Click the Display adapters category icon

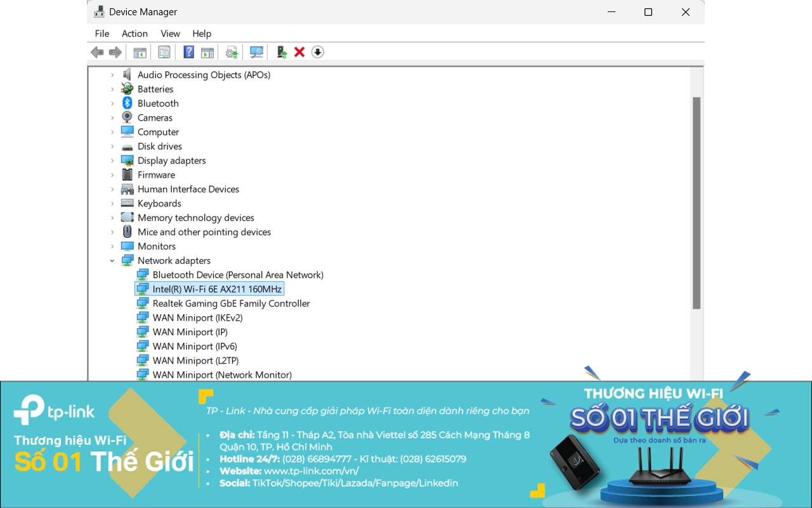pos(127,161)
